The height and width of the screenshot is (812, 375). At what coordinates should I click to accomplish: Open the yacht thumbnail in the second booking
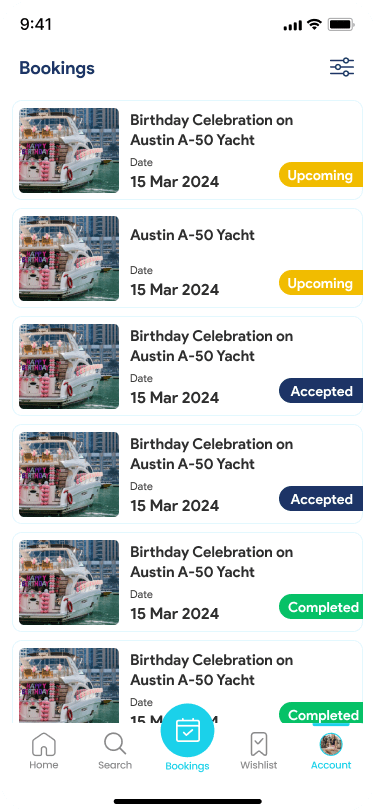69,258
